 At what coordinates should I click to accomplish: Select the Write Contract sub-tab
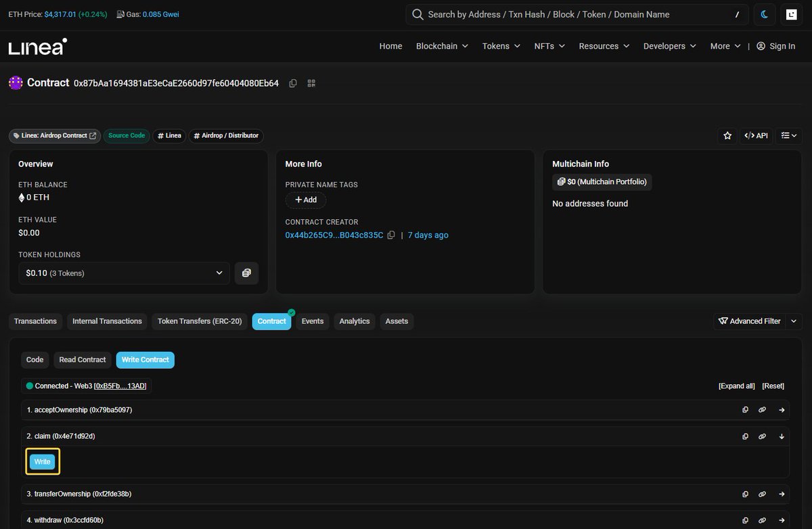145,360
